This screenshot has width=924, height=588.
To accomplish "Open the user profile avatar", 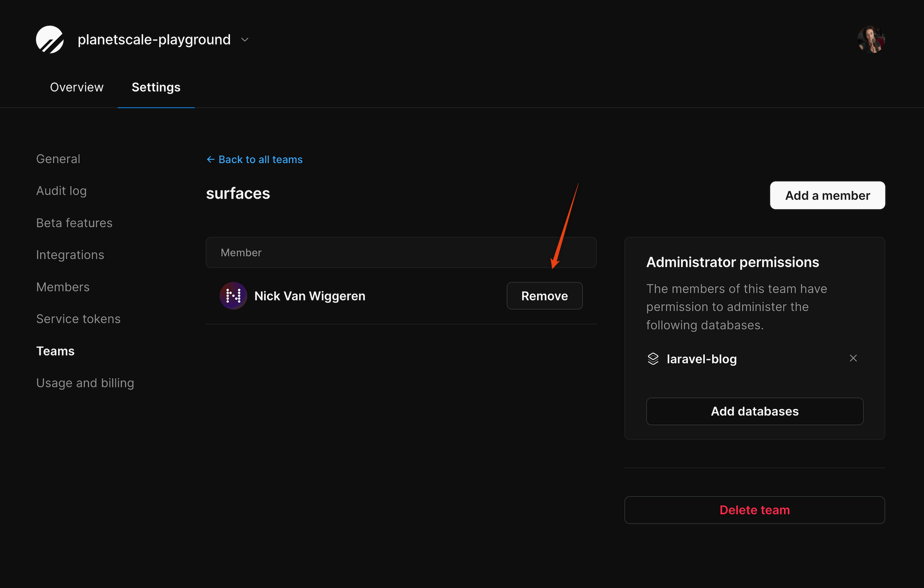I will click(871, 39).
